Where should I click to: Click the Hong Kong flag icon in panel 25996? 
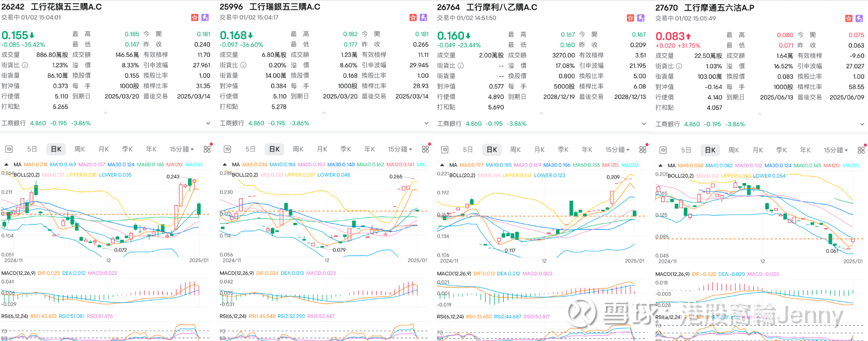coord(413,17)
